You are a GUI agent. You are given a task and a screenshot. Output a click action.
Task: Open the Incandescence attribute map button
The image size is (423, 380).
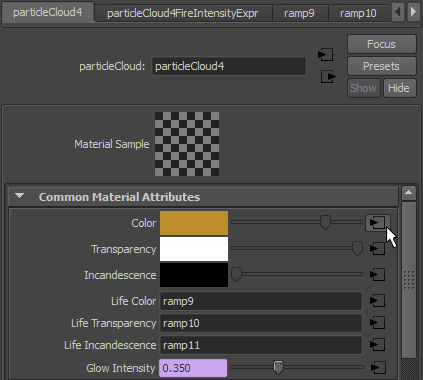pos(377,275)
